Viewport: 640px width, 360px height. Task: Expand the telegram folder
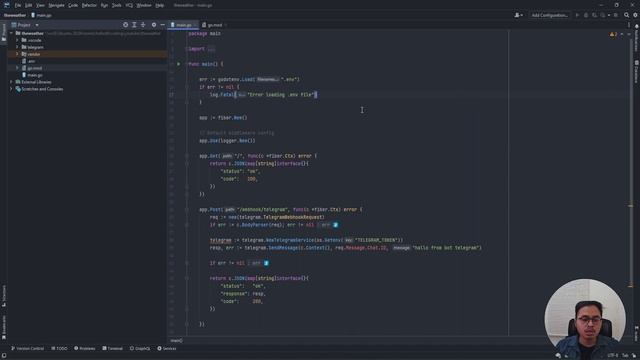click(17, 47)
